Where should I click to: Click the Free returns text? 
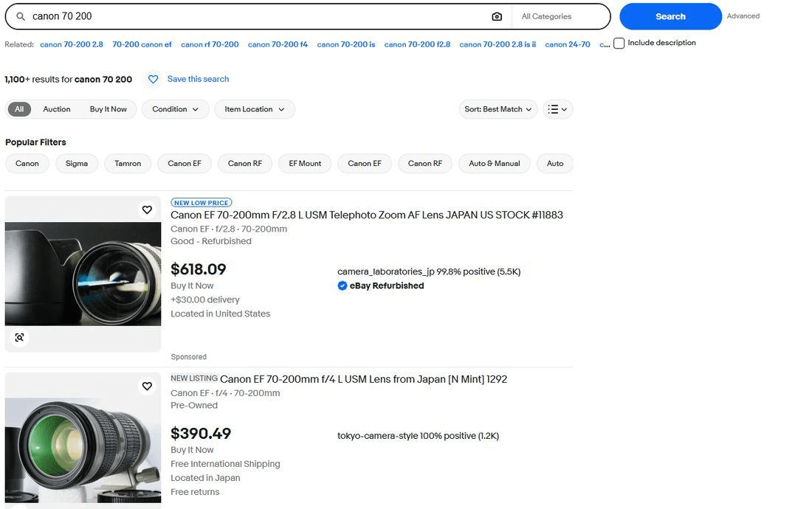(x=195, y=492)
